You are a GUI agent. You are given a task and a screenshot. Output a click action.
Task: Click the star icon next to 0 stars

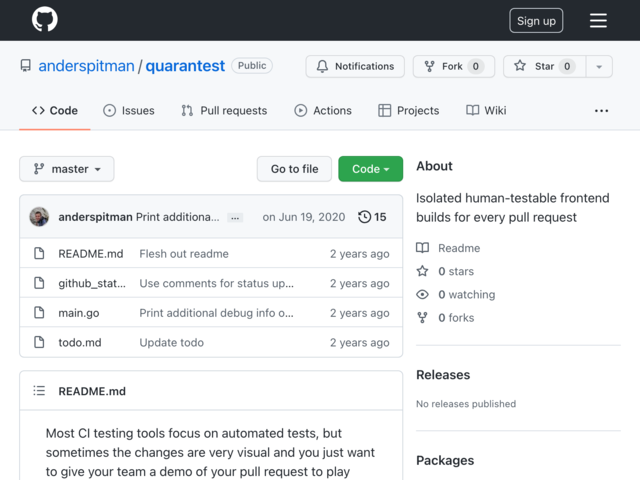(422, 271)
